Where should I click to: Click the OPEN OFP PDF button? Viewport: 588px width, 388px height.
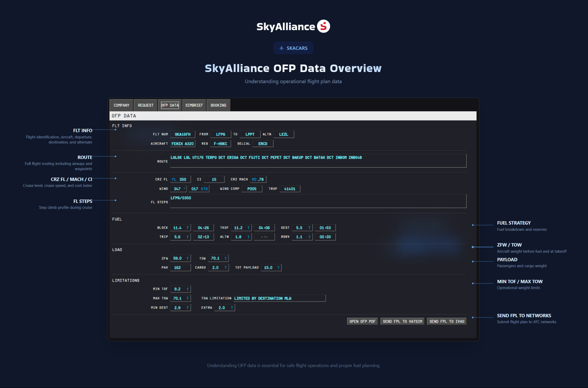click(x=362, y=321)
